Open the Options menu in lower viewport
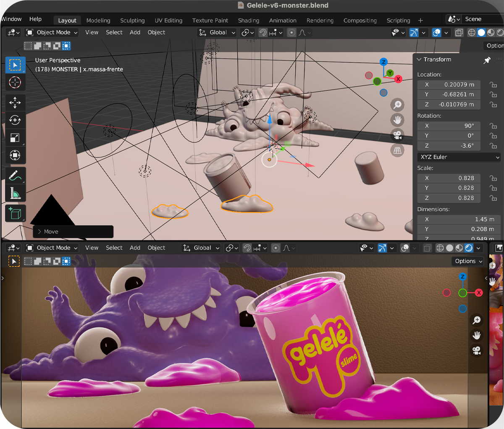The width and height of the screenshot is (504, 429). [467, 261]
